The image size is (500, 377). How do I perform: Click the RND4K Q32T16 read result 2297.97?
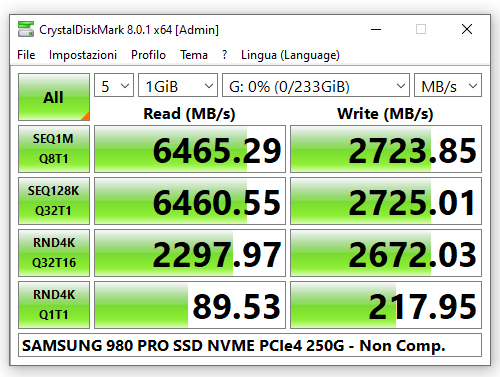(190, 253)
